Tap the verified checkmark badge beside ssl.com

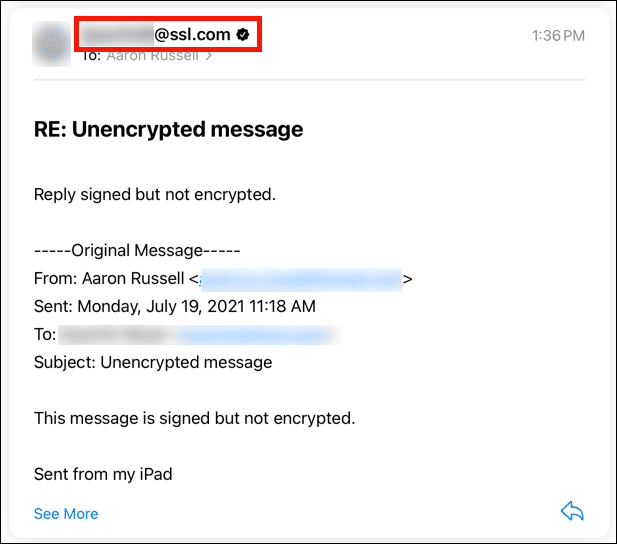pyautogui.click(x=243, y=34)
